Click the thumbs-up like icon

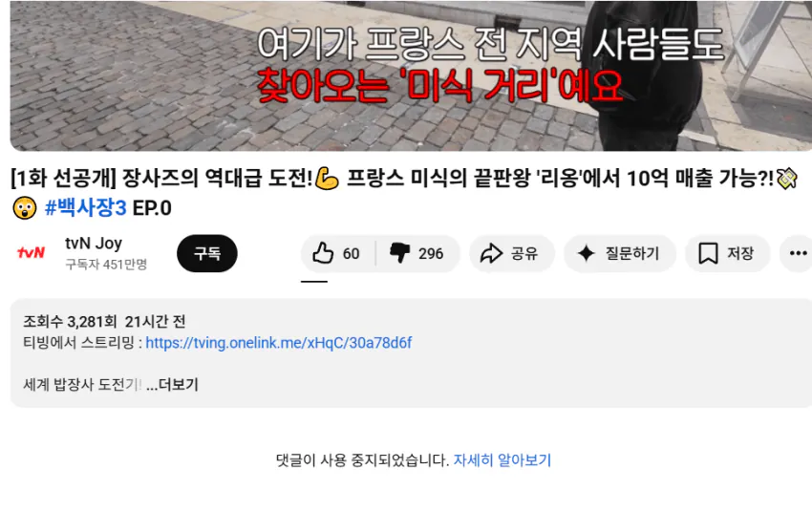[323, 253]
